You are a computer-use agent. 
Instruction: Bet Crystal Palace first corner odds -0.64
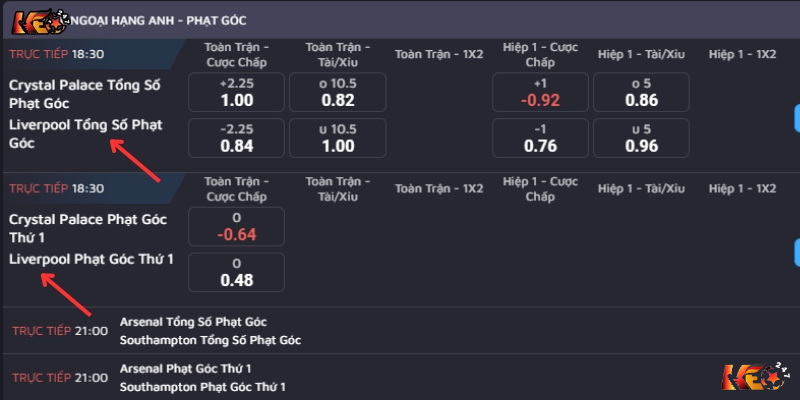point(236,227)
